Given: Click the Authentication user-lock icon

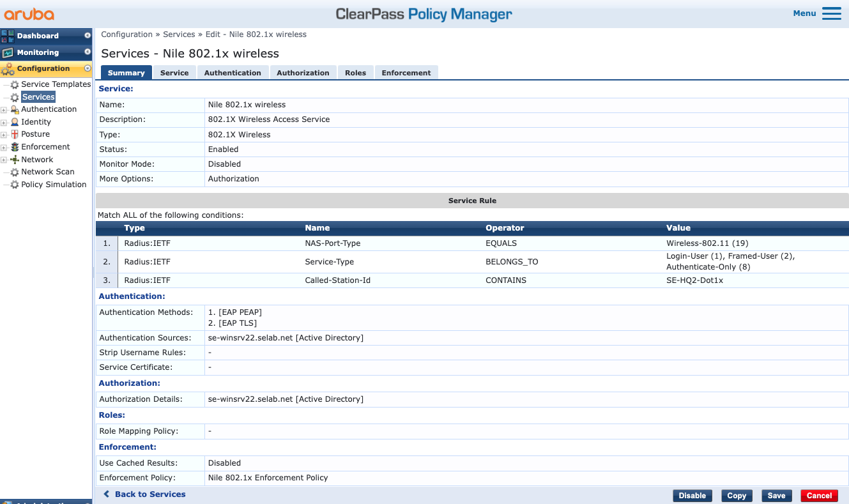Looking at the screenshot, I should (x=15, y=109).
